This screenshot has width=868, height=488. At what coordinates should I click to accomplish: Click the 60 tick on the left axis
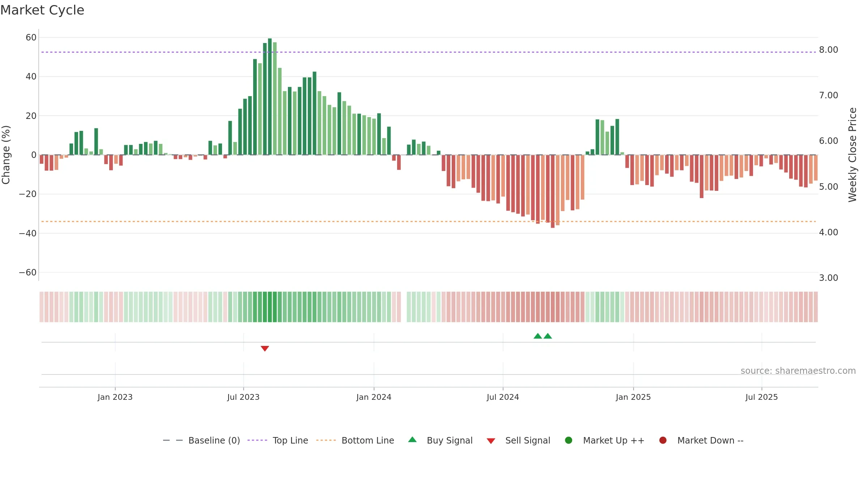click(x=31, y=38)
